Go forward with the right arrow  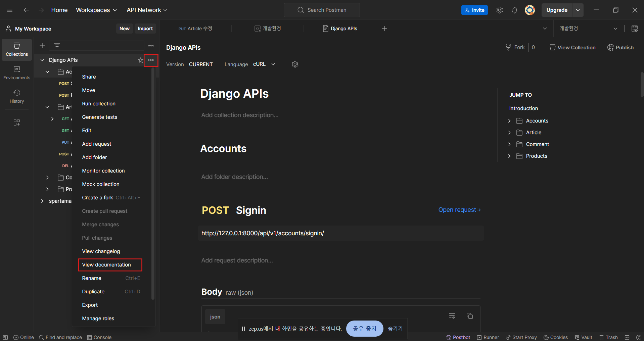(41, 10)
